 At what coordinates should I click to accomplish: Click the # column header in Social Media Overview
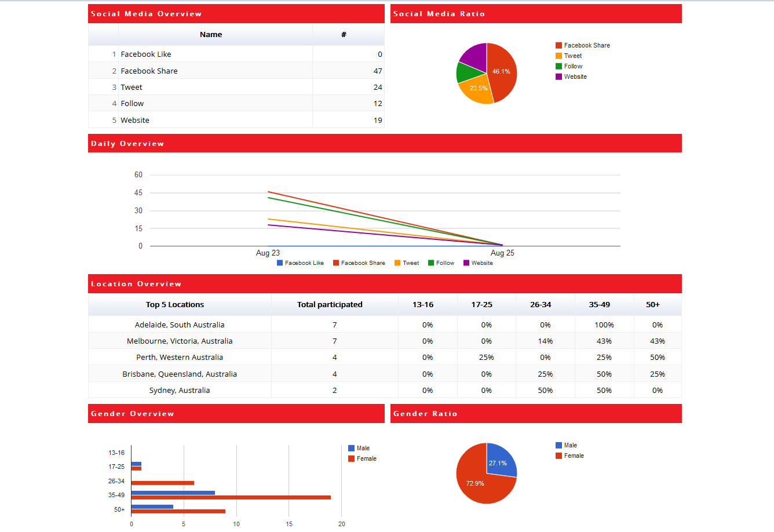pyautogui.click(x=344, y=35)
